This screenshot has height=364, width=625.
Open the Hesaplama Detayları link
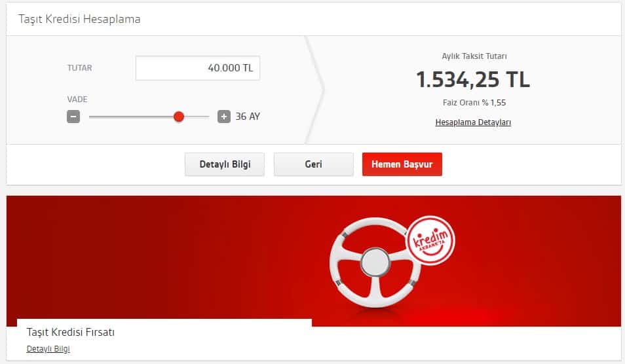click(473, 122)
